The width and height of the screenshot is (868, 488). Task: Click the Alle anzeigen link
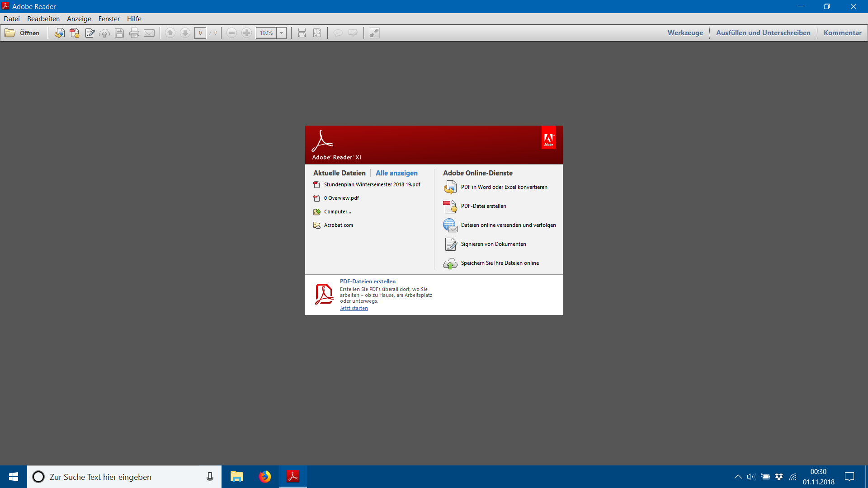tap(396, 173)
